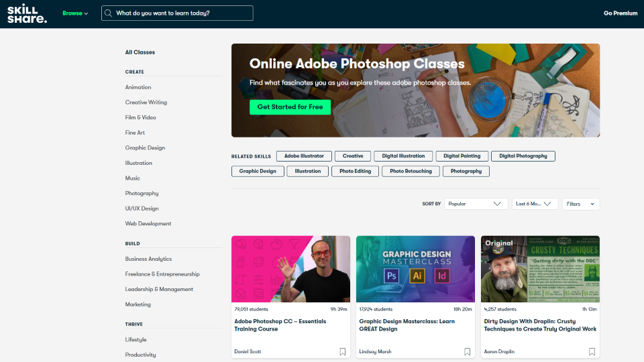Open Animation category in sidebar
The width and height of the screenshot is (644, 362).
(138, 87)
